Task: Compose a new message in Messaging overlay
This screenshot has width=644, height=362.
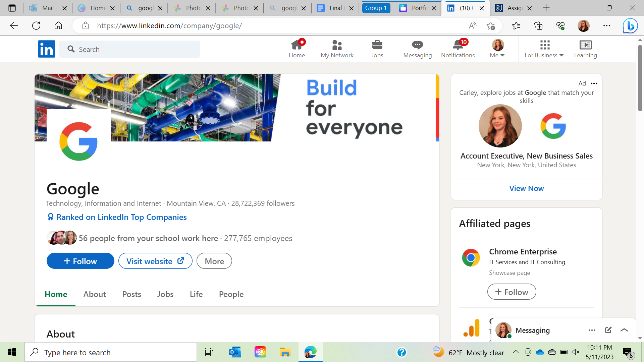Action: pyautogui.click(x=608, y=330)
